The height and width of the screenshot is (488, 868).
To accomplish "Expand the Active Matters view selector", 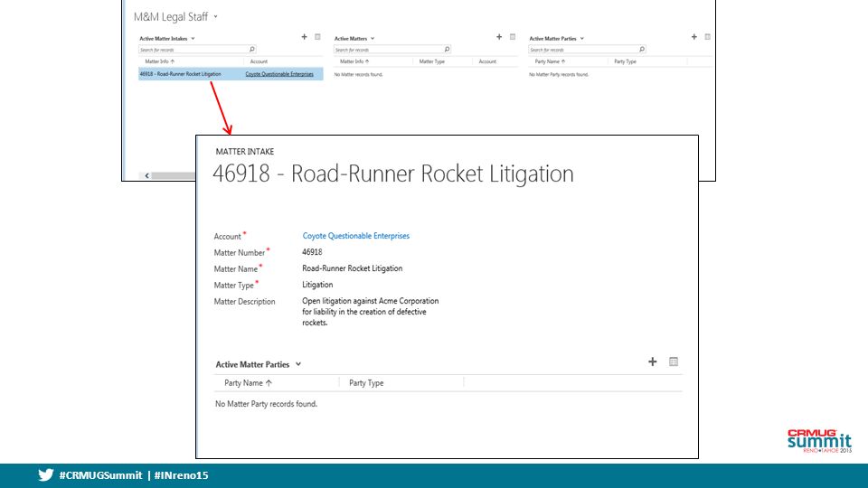I will [373, 39].
